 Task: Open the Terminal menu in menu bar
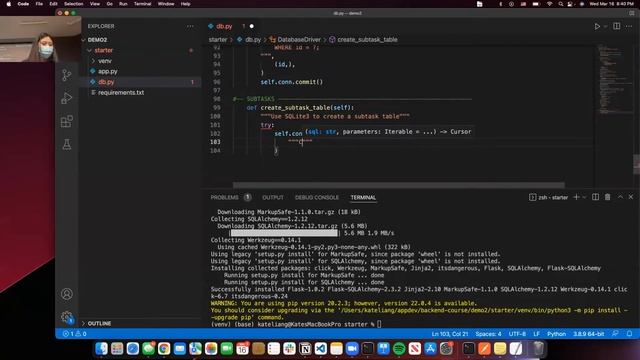(x=142, y=4)
